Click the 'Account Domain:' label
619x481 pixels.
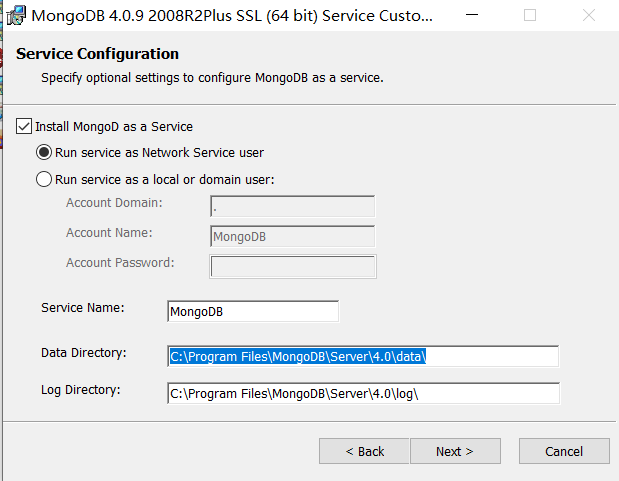pyautogui.click(x=114, y=203)
